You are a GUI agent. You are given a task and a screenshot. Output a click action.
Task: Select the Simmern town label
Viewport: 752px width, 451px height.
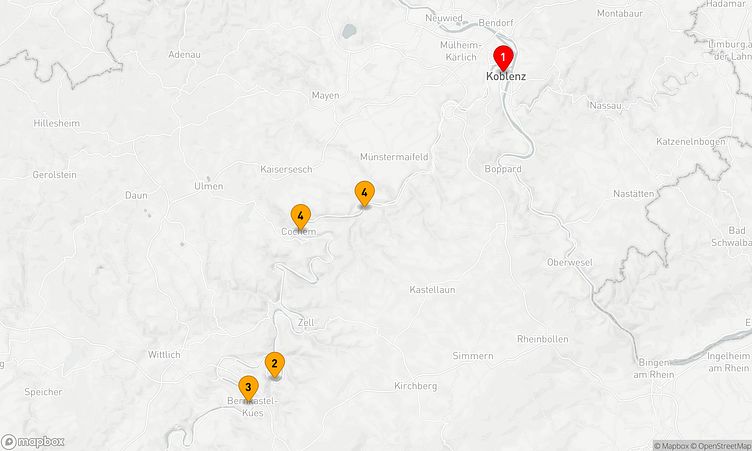point(473,356)
